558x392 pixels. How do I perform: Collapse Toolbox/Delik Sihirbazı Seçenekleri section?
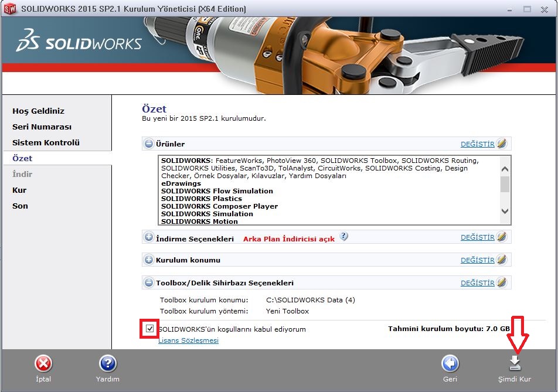coord(149,282)
